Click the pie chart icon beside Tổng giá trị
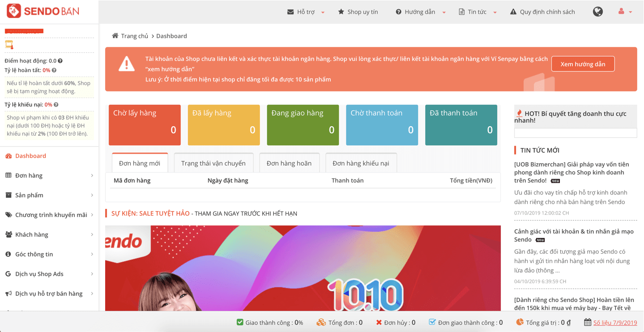 (x=520, y=322)
